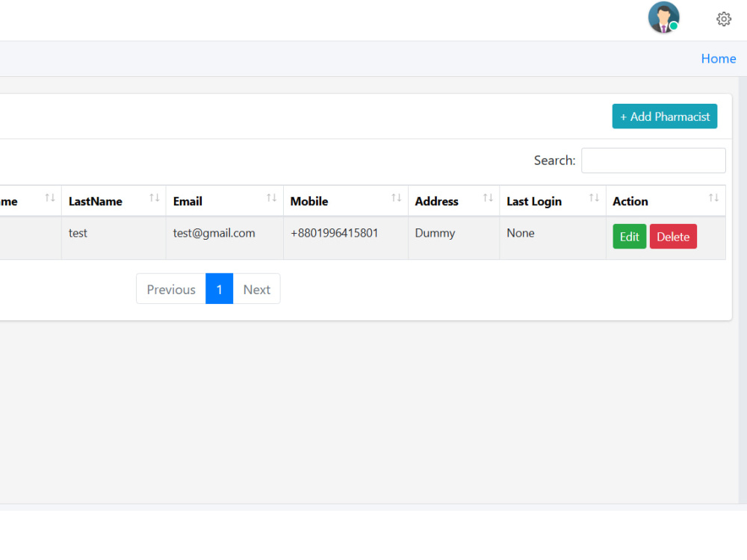Sort by the Action column arrows
Screen dimensions: 747x560
click(713, 198)
